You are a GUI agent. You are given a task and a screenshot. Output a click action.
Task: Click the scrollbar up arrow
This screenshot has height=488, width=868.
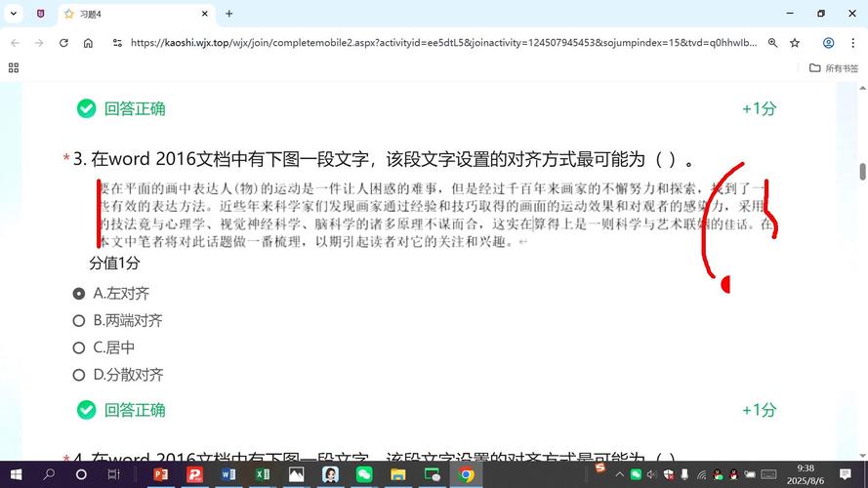862,88
